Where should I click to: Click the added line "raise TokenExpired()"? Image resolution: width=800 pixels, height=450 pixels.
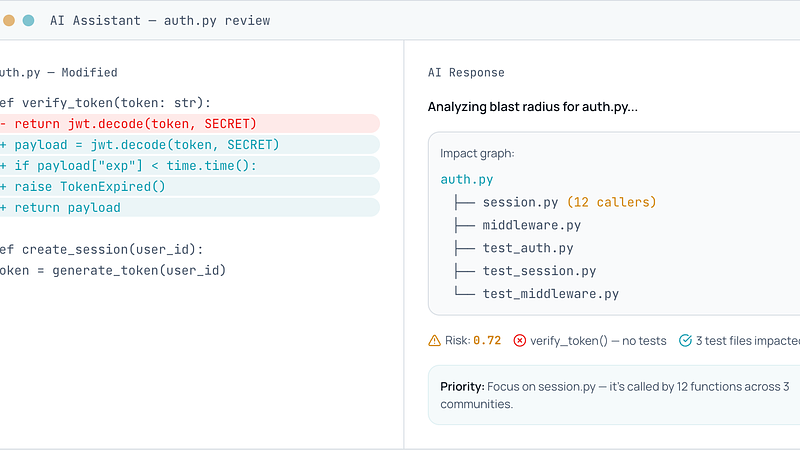(190, 186)
